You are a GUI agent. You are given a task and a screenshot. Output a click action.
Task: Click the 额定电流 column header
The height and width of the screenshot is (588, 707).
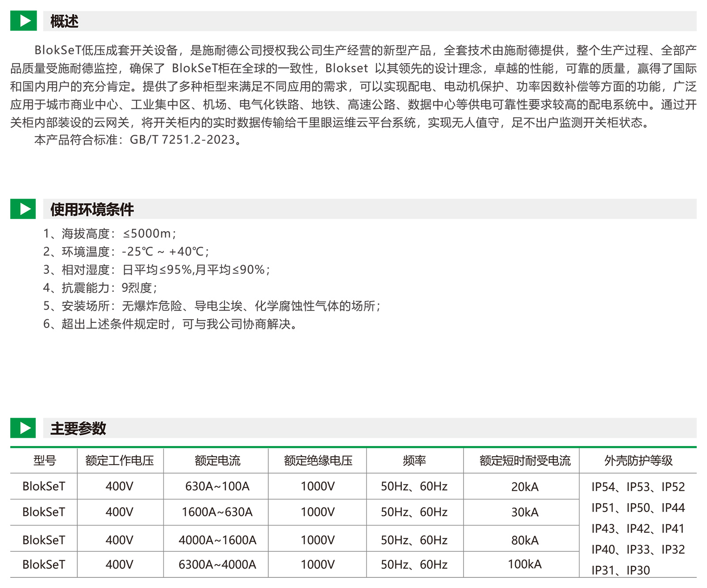217,461
